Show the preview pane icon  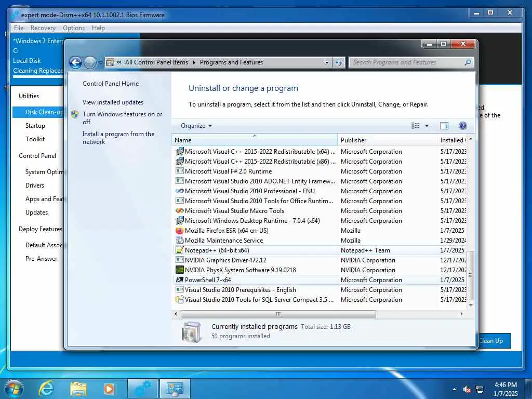click(x=444, y=126)
